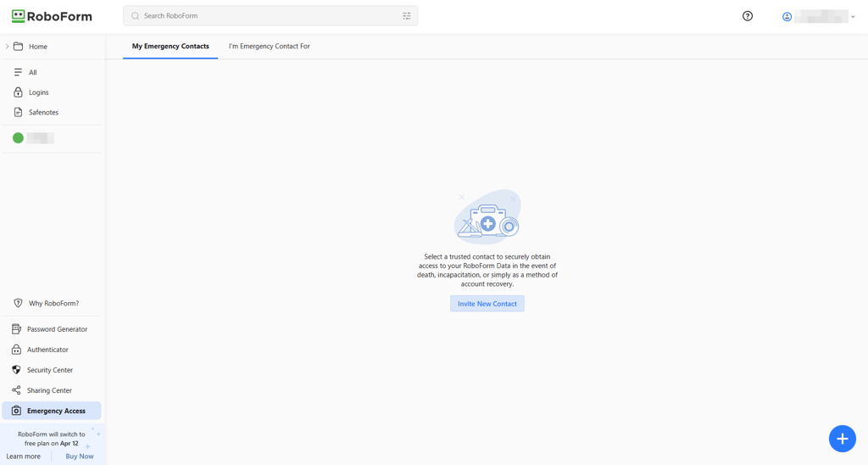Select the All label
Screen dimensions: 868x465
coord(33,73)
